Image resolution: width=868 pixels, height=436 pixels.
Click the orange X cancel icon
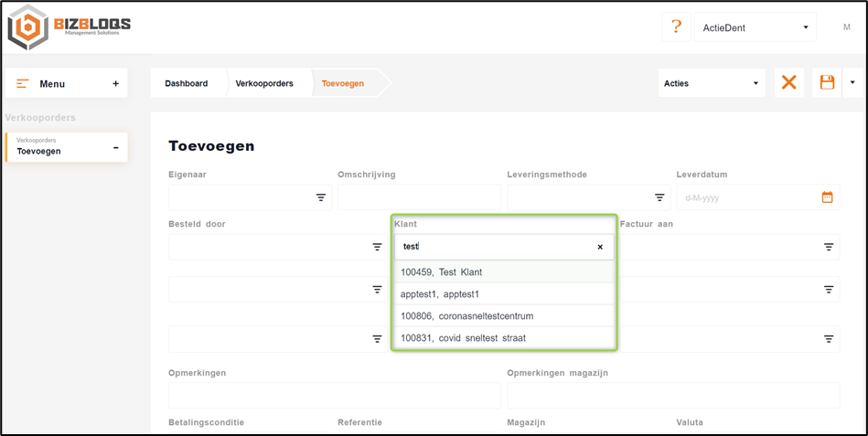click(788, 83)
